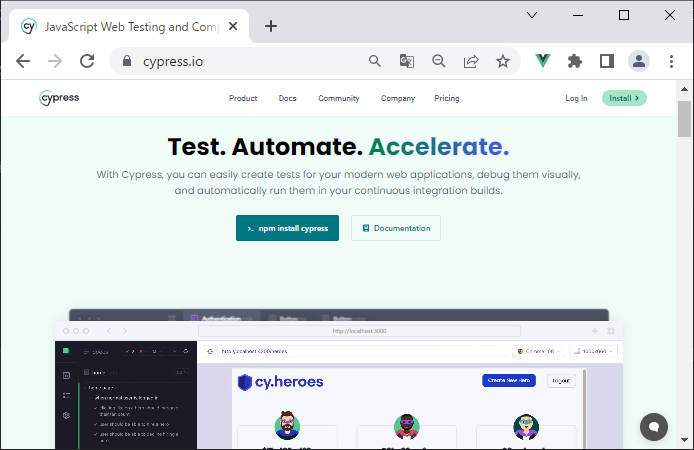Click the Log In link
Image resolution: width=694 pixels, height=450 pixels.
point(576,98)
